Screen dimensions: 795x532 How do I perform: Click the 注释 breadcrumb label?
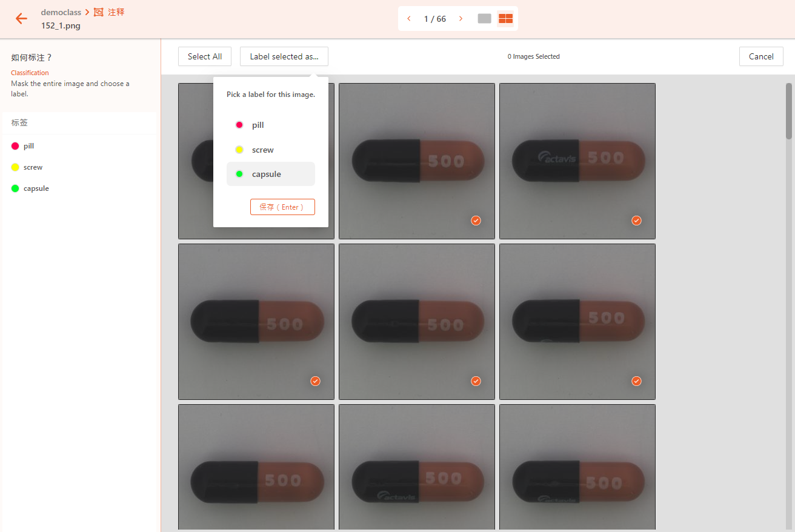pos(116,12)
